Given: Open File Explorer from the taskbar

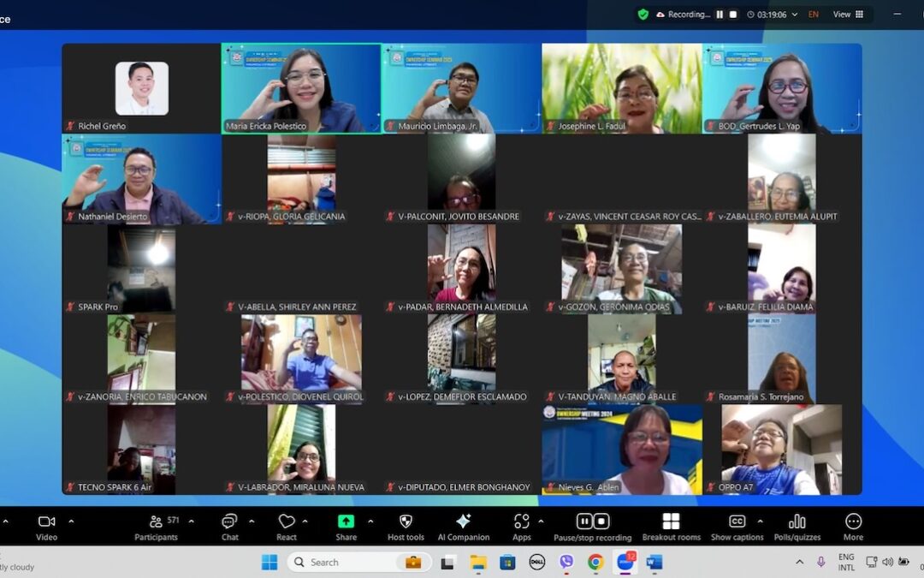Looking at the screenshot, I should 478,562.
